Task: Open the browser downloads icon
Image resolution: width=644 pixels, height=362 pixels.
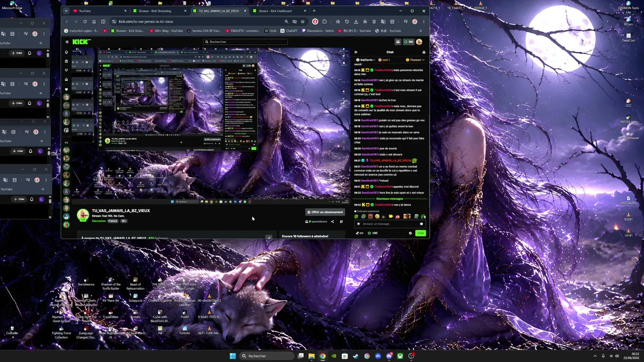Action: pos(356,22)
